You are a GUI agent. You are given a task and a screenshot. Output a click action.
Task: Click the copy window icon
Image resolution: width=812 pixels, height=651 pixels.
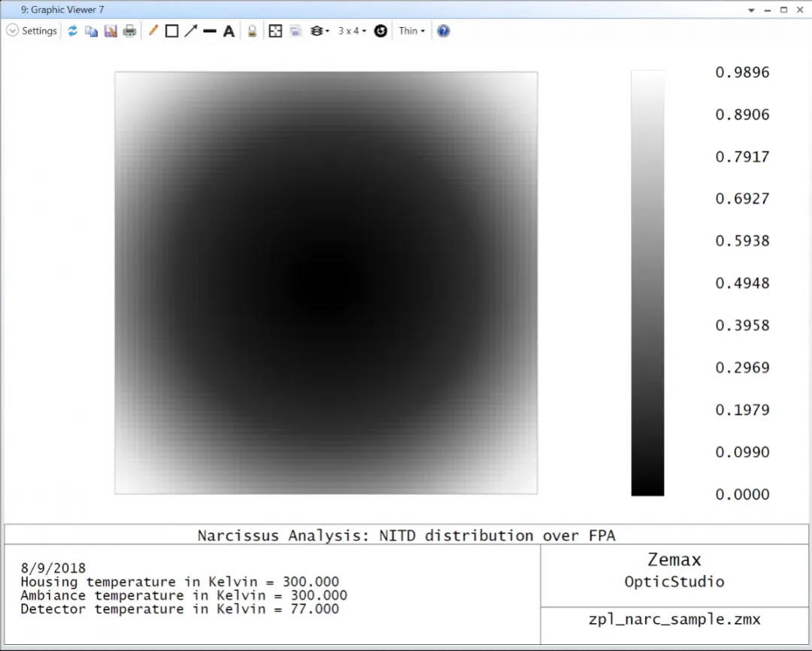[x=91, y=31]
